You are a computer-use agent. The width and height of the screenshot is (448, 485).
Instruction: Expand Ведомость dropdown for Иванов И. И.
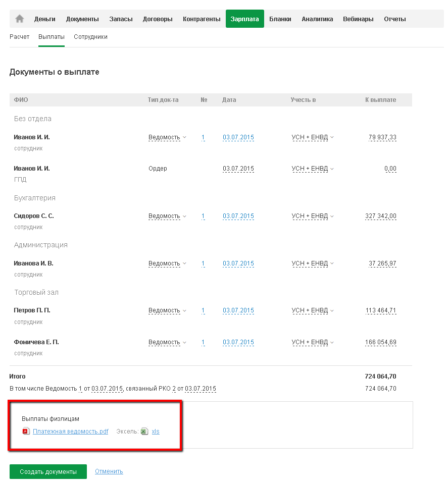click(167, 137)
